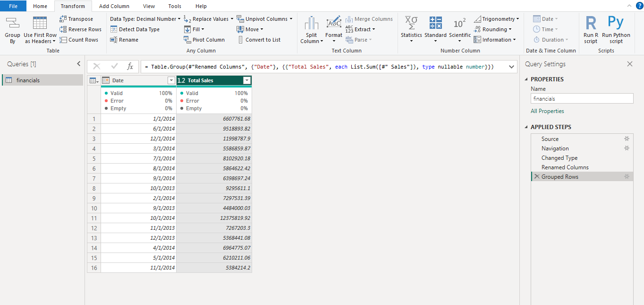
Task: Select row number 16 header
Action: click(94, 268)
